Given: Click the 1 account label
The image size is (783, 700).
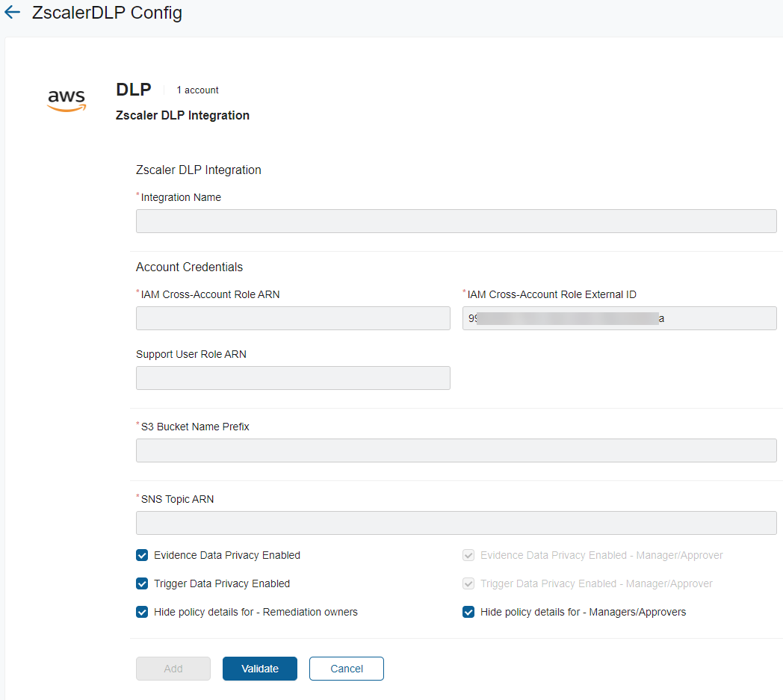Looking at the screenshot, I should tap(197, 90).
